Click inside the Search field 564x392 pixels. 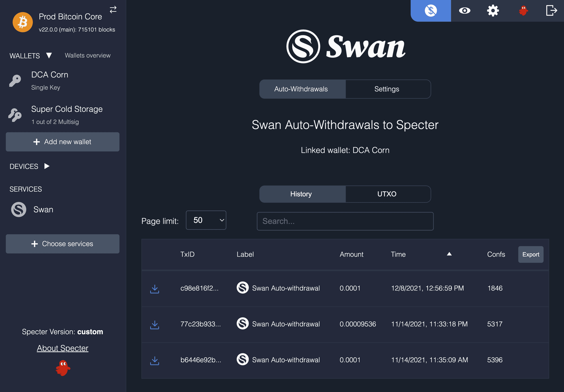click(345, 221)
